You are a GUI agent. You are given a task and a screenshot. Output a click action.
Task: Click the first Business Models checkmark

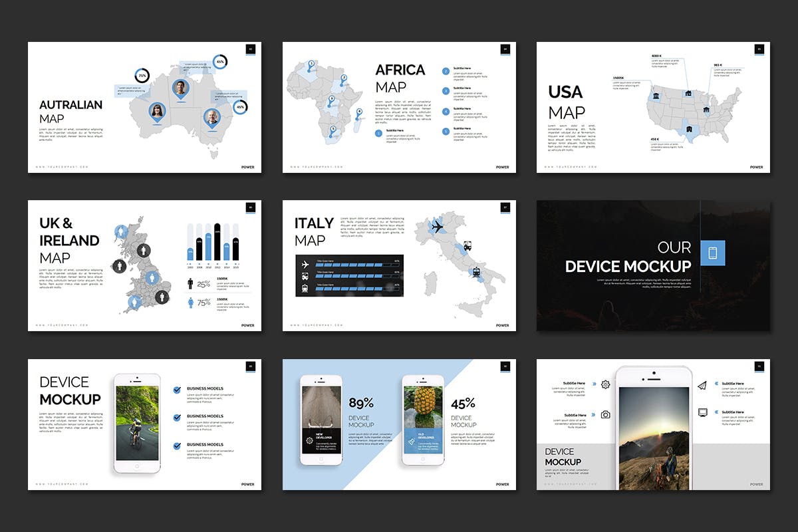[x=177, y=390]
